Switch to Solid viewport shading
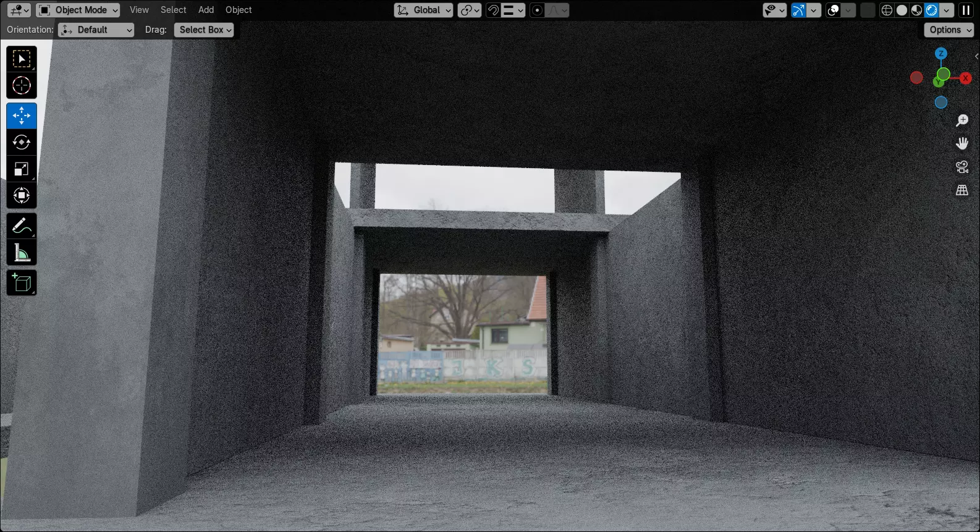The width and height of the screenshot is (980, 532). 902,10
